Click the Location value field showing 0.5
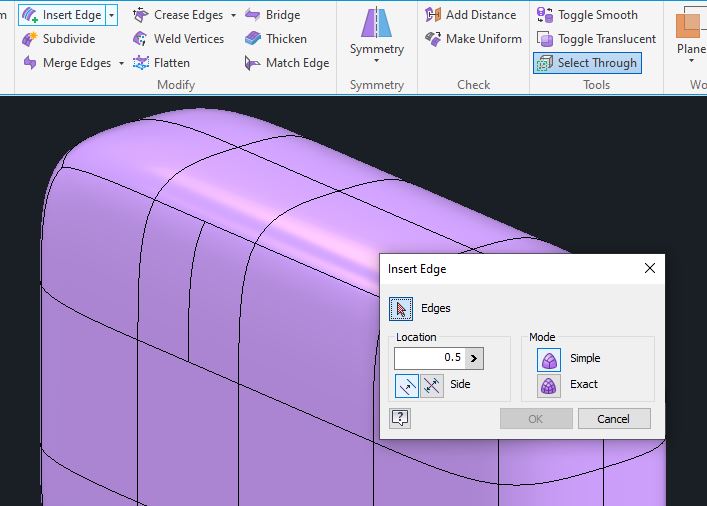707x506 pixels. point(429,358)
